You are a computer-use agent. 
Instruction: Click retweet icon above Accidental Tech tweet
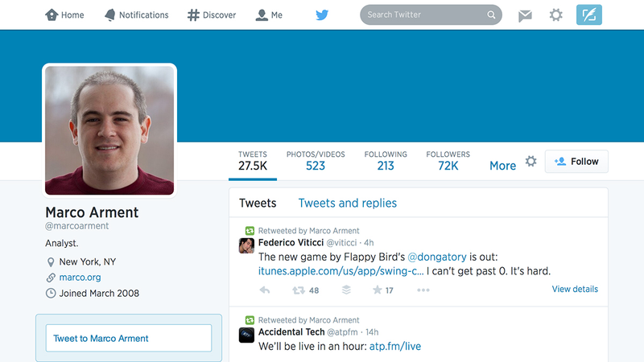[x=250, y=320]
